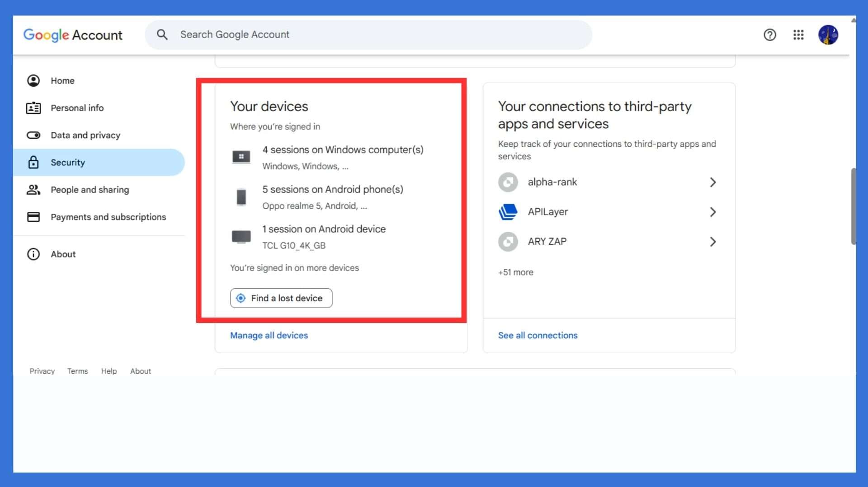Click the Google Account logo
This screenshot has height=487, width=868.
[73, 35]
